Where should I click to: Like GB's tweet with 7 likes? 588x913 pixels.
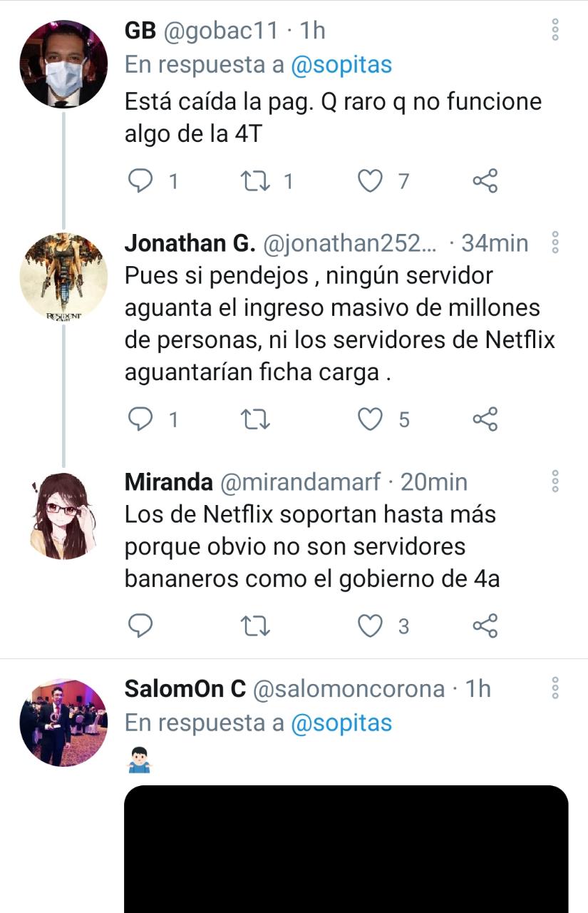[x=370, y=182]
